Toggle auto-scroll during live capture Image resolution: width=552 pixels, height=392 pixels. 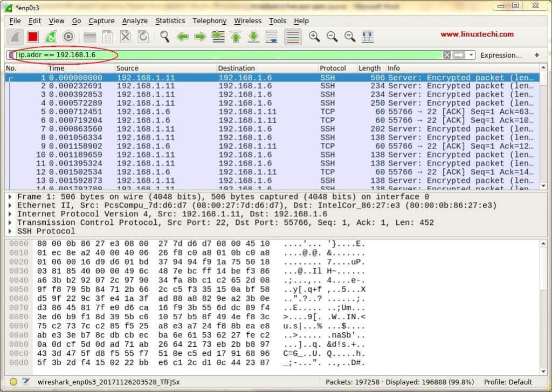pyautogui.click(x=271, y=37)
